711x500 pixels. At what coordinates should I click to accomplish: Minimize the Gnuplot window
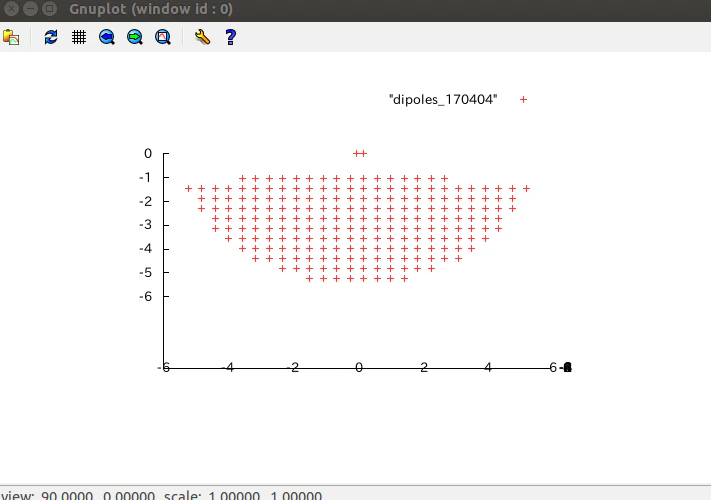point(30,9)
